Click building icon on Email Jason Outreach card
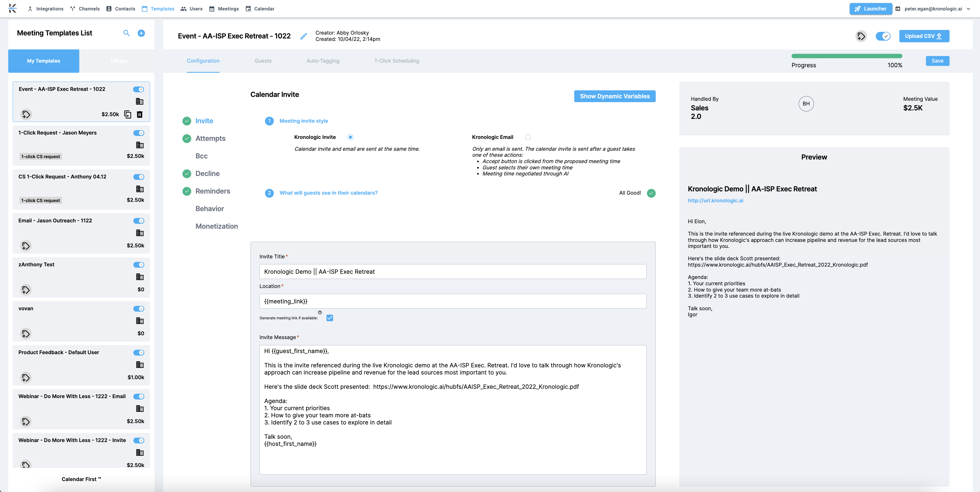980x492 pixels. click(x=140, y=233)
